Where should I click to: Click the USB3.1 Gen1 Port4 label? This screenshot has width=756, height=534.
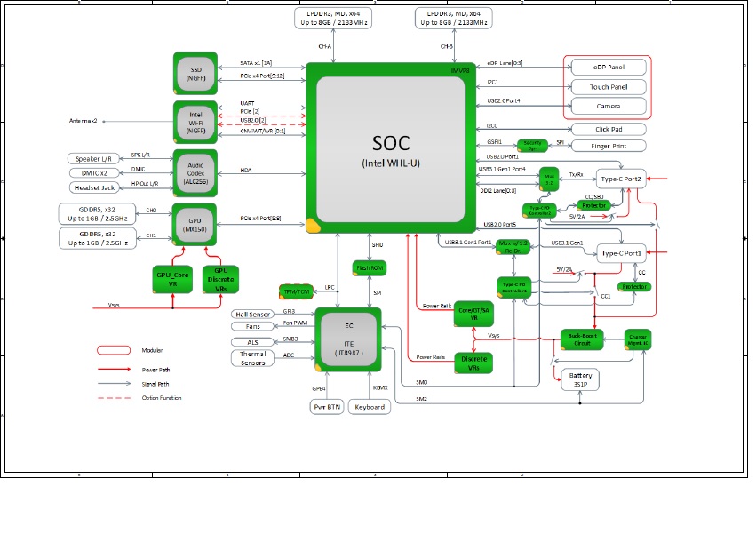click(x=502, y=170)
